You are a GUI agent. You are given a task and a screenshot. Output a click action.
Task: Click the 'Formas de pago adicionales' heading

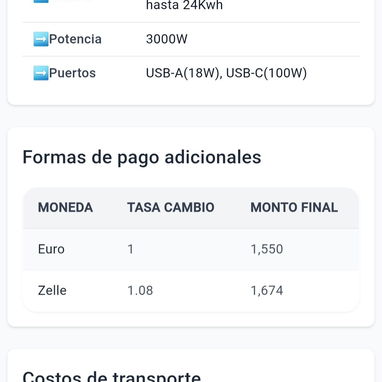pyautogui.click(x=142, y=157)
